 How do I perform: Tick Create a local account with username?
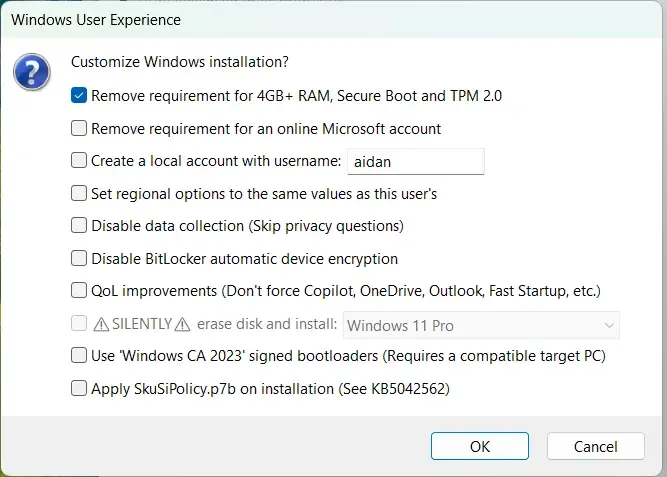[x=79, y=160]
